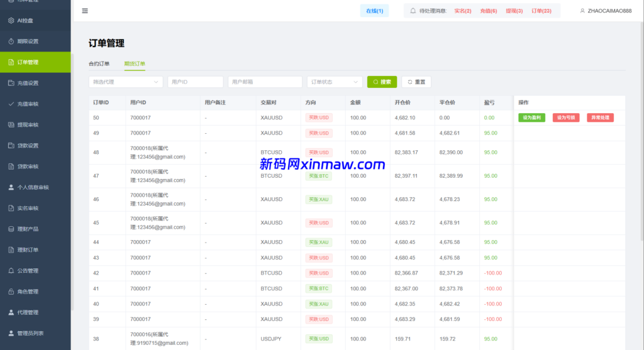Click the 公告管理 bell icon

click(x=11, y=270)
